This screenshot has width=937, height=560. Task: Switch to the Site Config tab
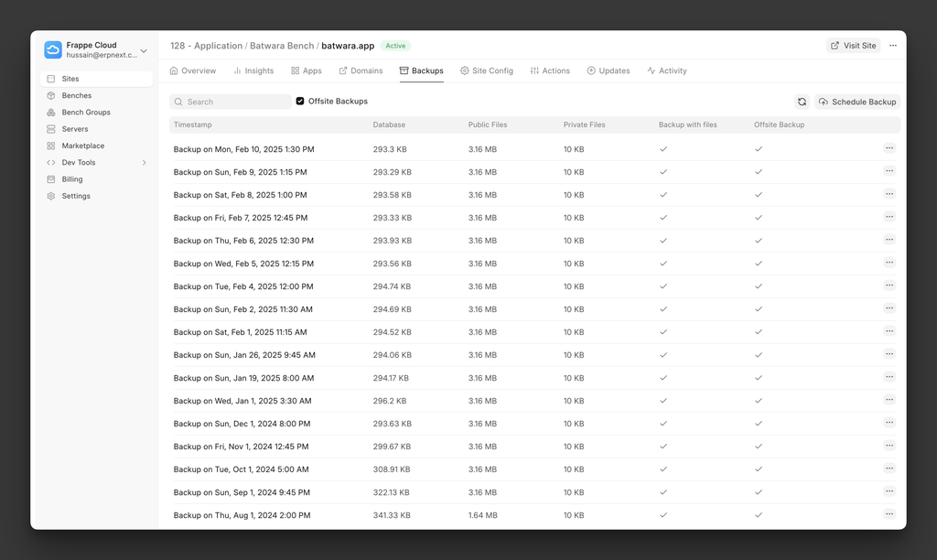pos(487,70)
